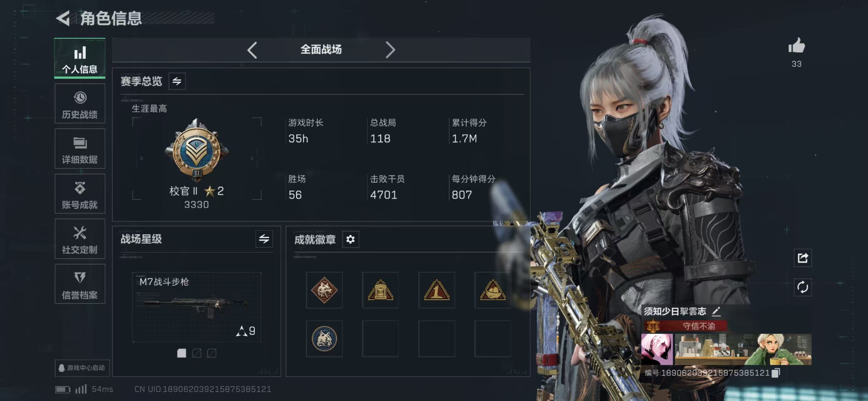Switch to next game mode with right chevron

(x=390, y=50)
